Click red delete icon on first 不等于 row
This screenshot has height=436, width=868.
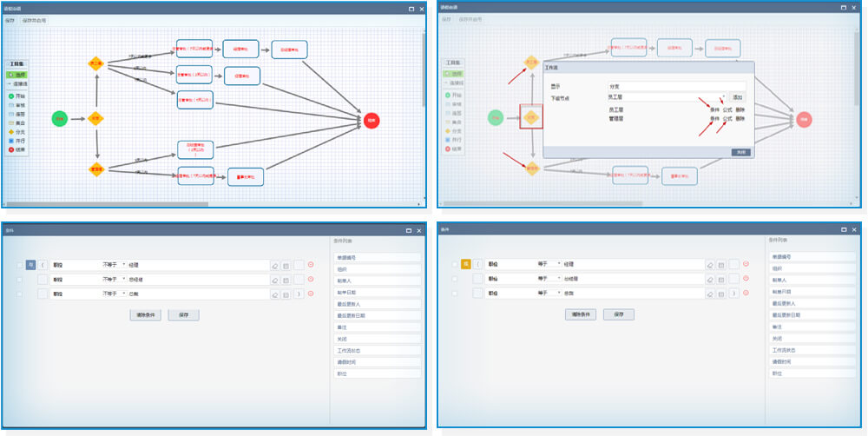click(311, 265)
